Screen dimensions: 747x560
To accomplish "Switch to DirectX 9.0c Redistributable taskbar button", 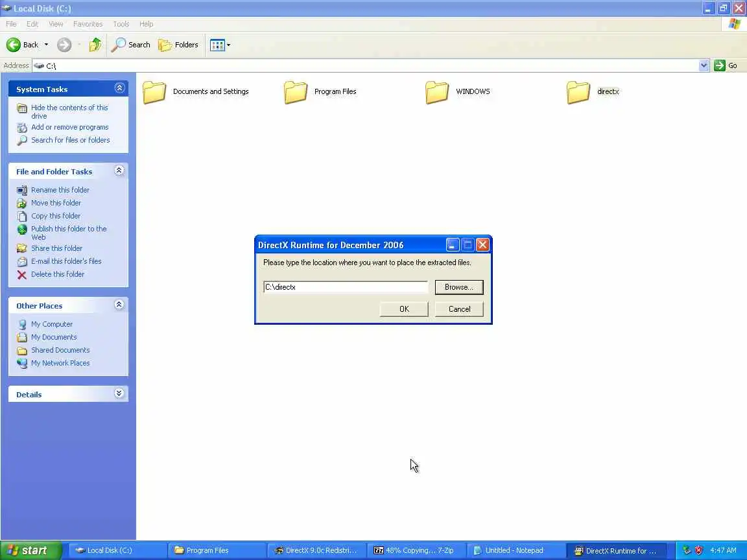I will point(316,550).
